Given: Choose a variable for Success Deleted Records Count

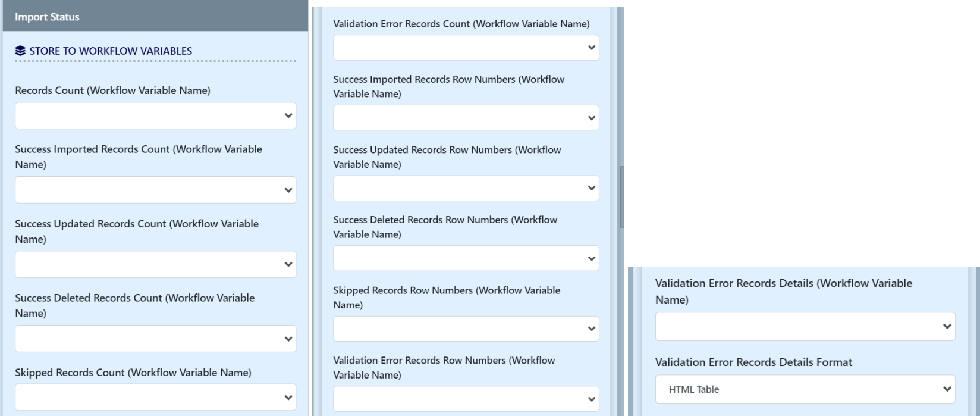Looking at the screenshot, I should point(155,339).
